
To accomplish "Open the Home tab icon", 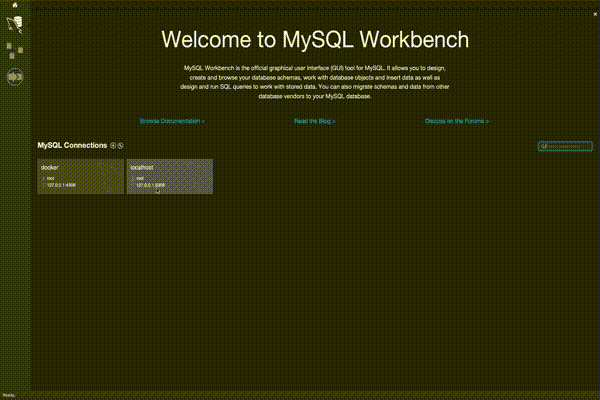I will point(15,5).
